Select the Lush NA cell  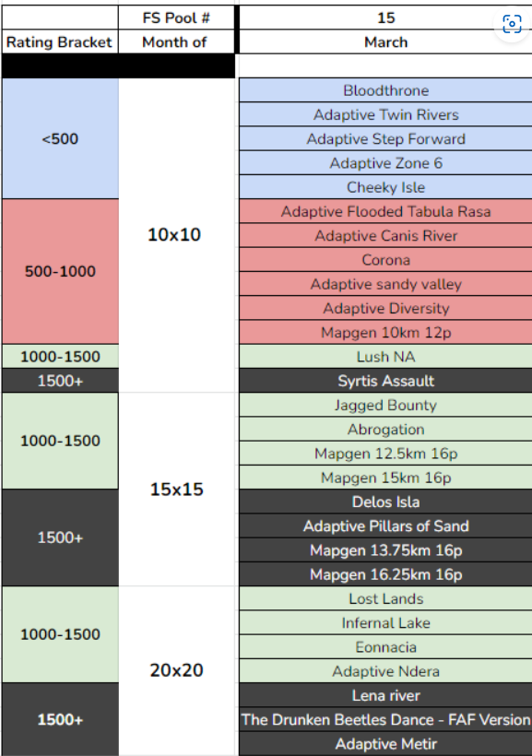[385, 356]
